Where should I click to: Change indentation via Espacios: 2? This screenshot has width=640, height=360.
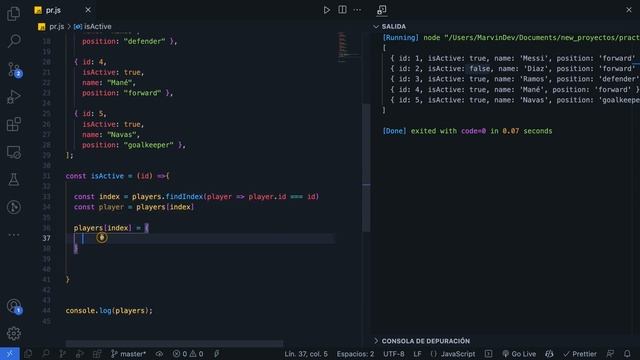tap(355, 354)
